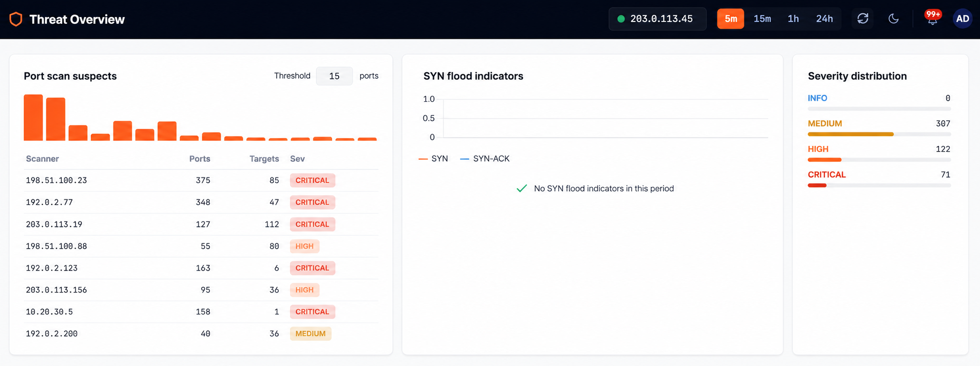Click the Threat Overview title

pos(77,19)
